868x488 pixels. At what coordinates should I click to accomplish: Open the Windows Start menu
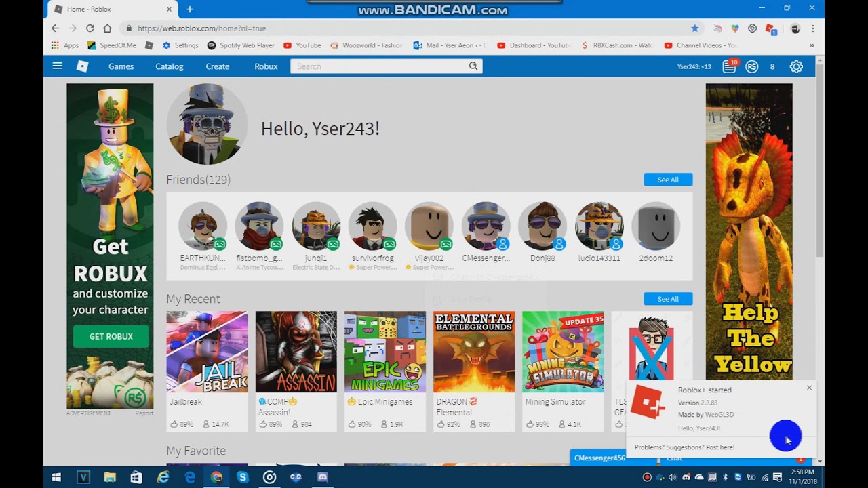57,477
